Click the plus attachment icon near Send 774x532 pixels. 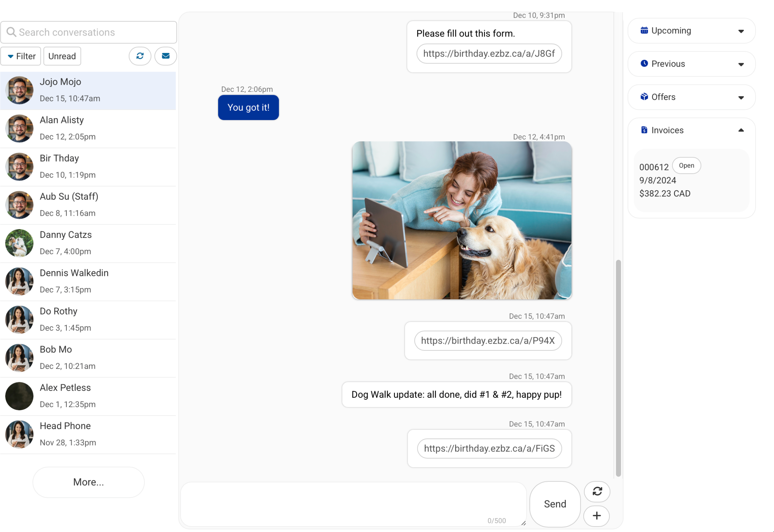(597, 516)
